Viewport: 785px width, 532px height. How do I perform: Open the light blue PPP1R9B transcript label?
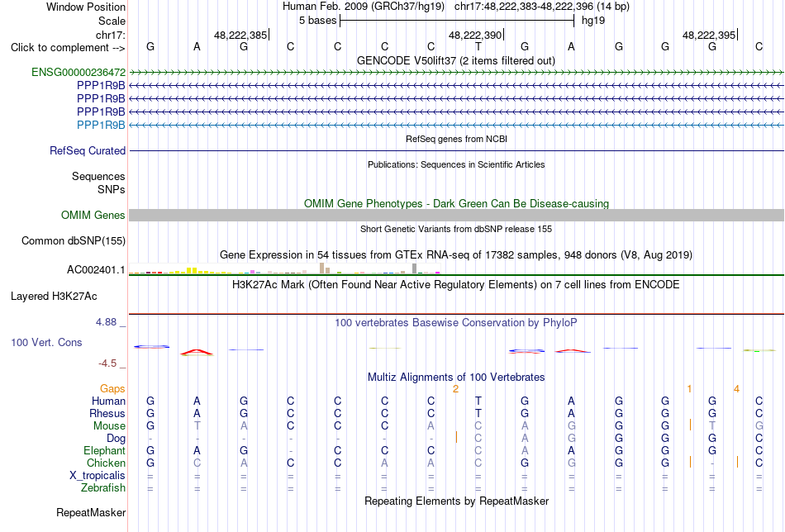coord(101,125)
